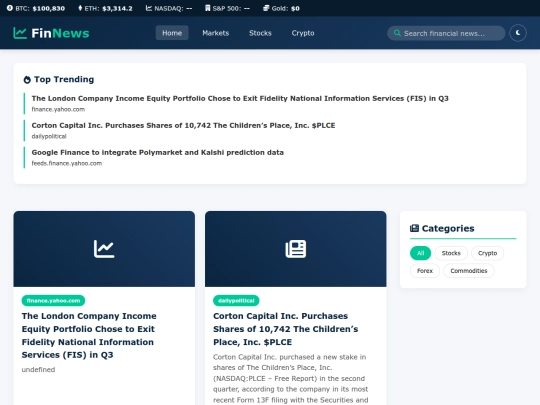Click the Bitcoin icon in ticker
Screen dimensions: 540x405
(10, 8)
